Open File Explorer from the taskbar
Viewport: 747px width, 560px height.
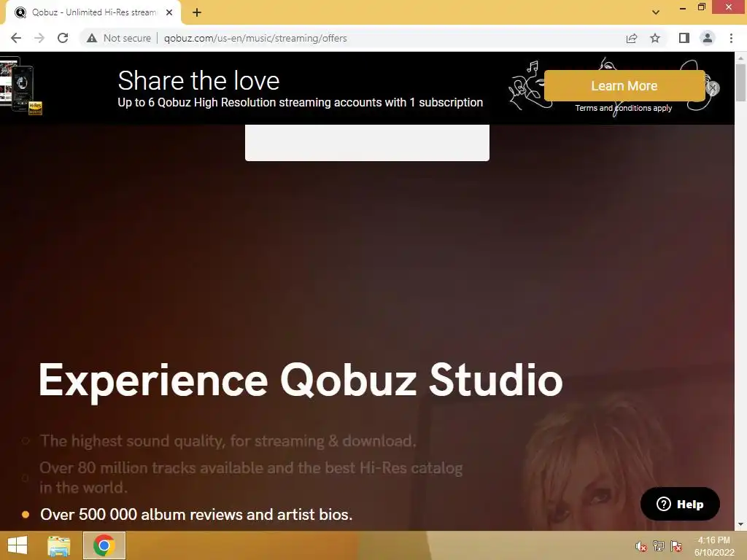pos(58,545)
